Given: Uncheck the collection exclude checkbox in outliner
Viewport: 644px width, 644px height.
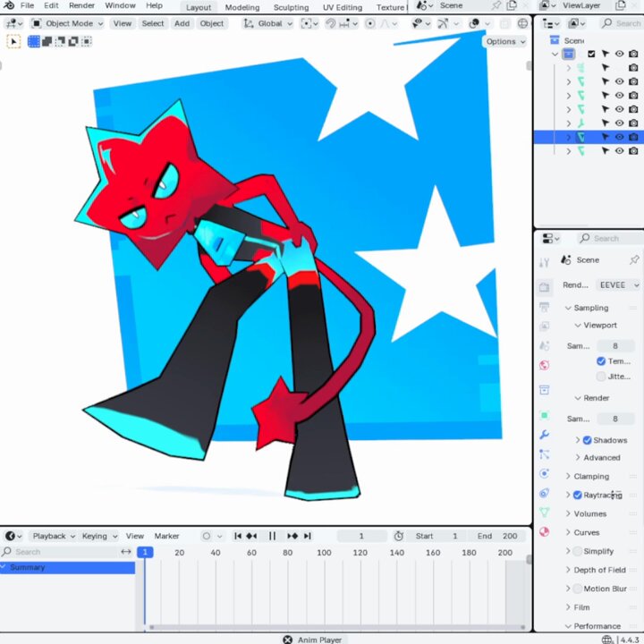Looking at the screenshot, I should [x=591, y=54].
